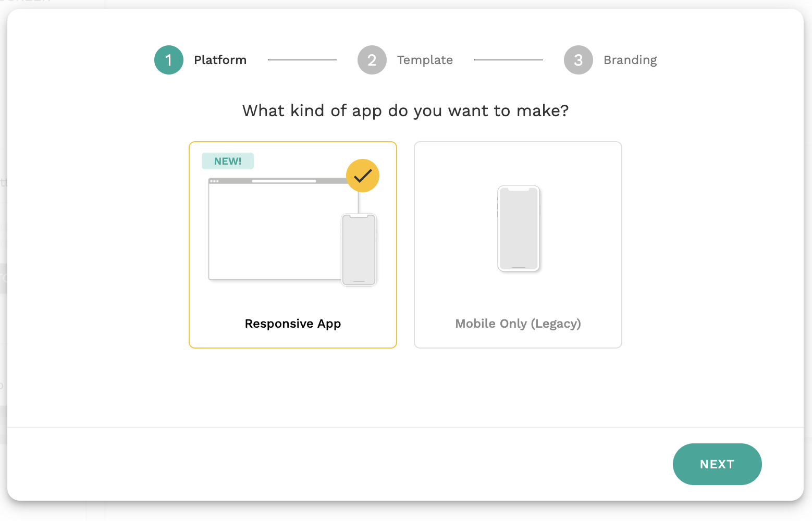Click the step 2 numbered circle
The width and height of the screenshot is (812, 521).
click(372, 60)
